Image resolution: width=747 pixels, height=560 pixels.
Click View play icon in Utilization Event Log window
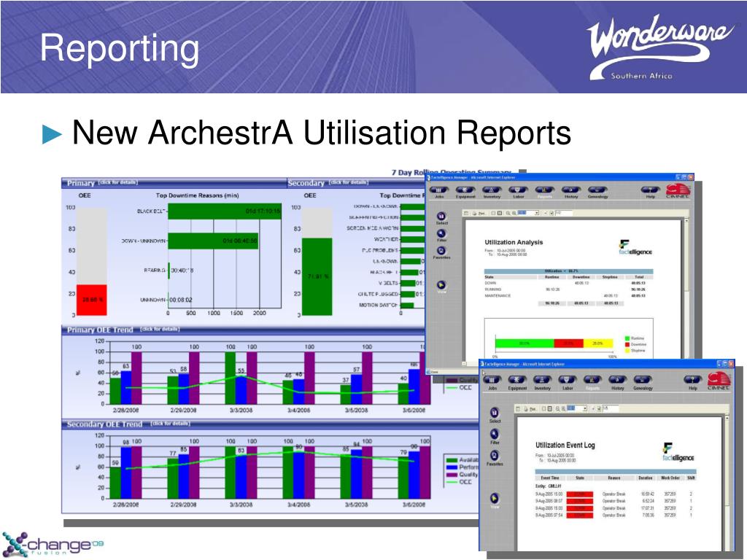click(495, 498)
